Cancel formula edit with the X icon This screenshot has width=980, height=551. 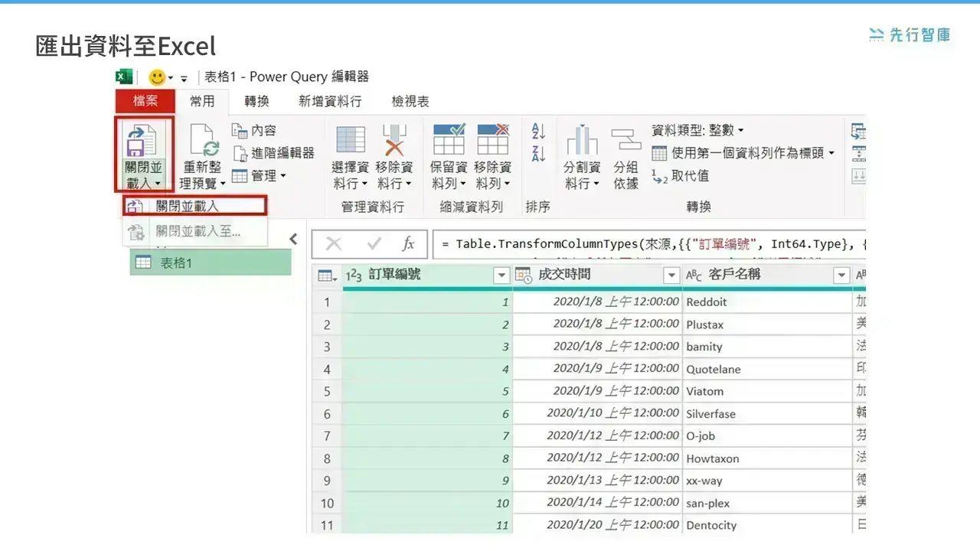coord(334,244)
